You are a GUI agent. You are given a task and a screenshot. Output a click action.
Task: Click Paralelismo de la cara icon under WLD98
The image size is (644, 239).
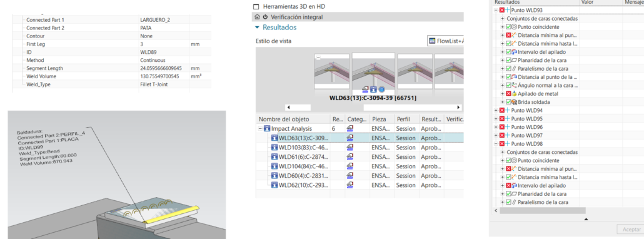tap(514, 202)
